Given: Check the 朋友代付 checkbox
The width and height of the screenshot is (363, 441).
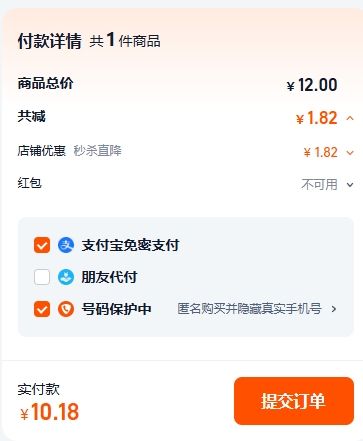Looking at the screenshot, I should tap(42, 277).
